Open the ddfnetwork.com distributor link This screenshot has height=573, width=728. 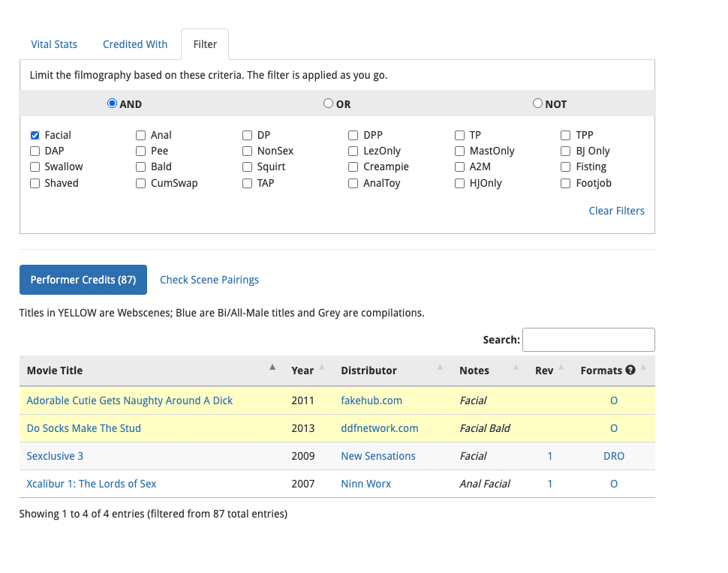pos(380,428)
